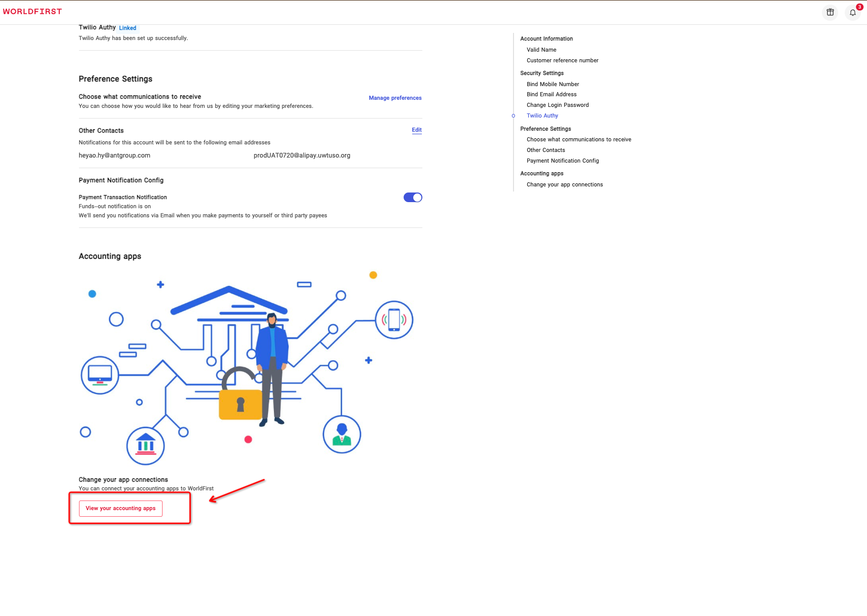Jump to Valid Name section
Viewport: 867px width, 616px height.
[541, 50]
